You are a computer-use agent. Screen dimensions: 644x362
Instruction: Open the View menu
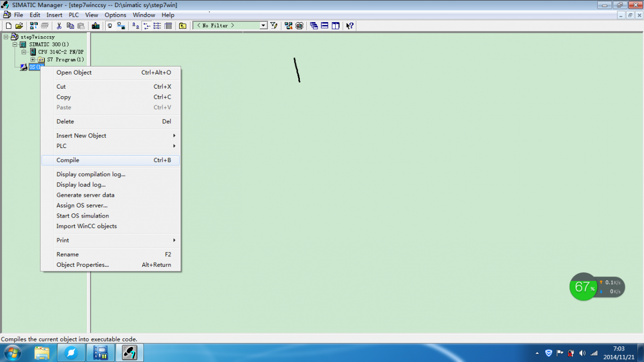click(x=92, y=15)
